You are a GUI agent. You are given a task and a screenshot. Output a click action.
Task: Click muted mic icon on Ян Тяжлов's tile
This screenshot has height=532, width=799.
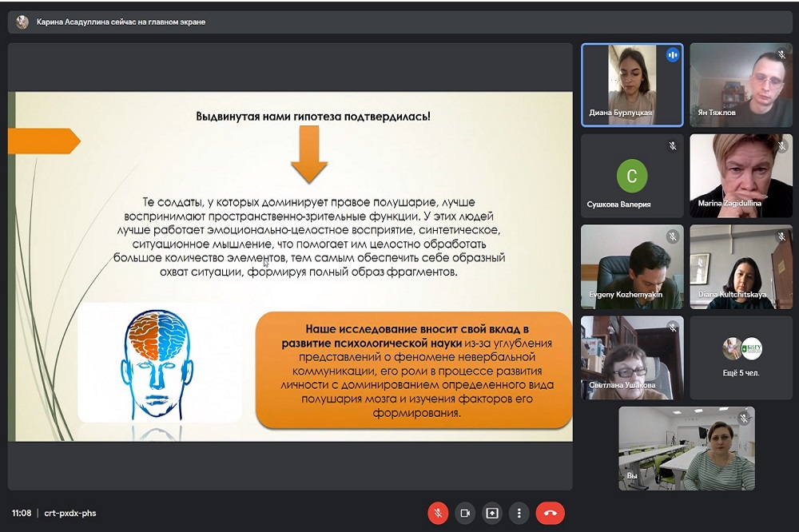click(781, 55)
